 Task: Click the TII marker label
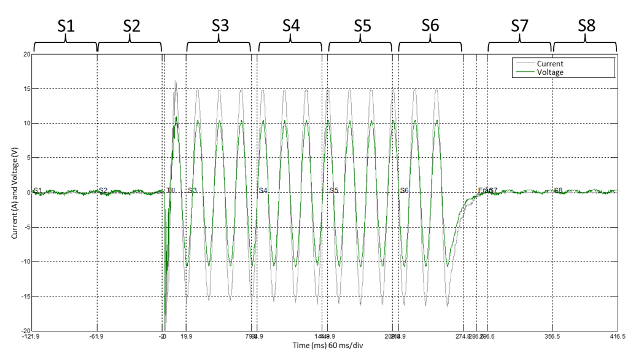coord(171,191)
